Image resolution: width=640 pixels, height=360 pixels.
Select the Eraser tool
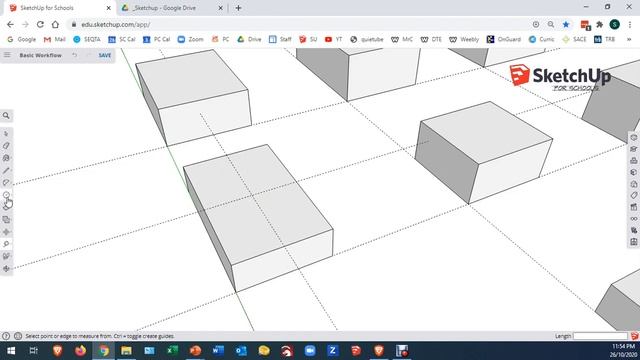(6, 146)
